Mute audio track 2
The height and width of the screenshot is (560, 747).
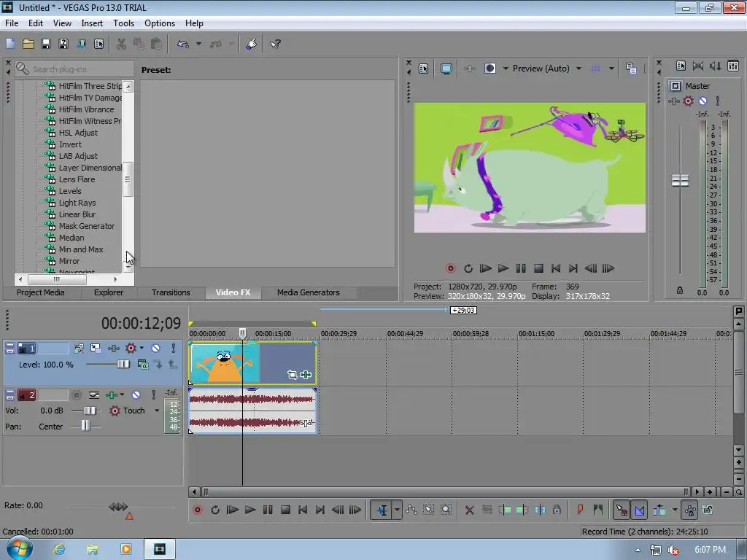point(136,394)
